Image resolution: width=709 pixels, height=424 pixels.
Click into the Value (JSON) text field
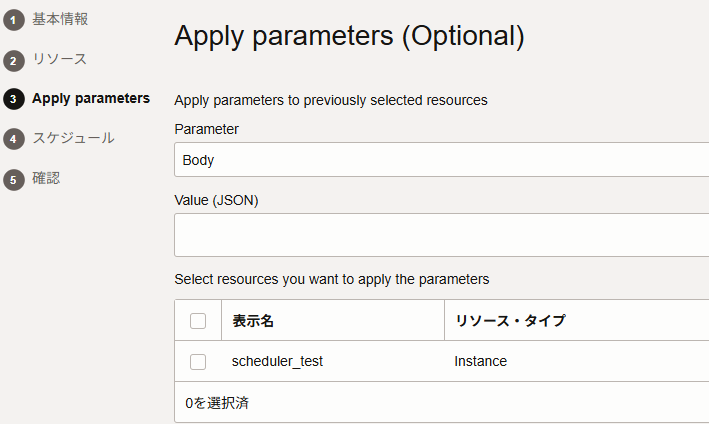coord(441,235)
